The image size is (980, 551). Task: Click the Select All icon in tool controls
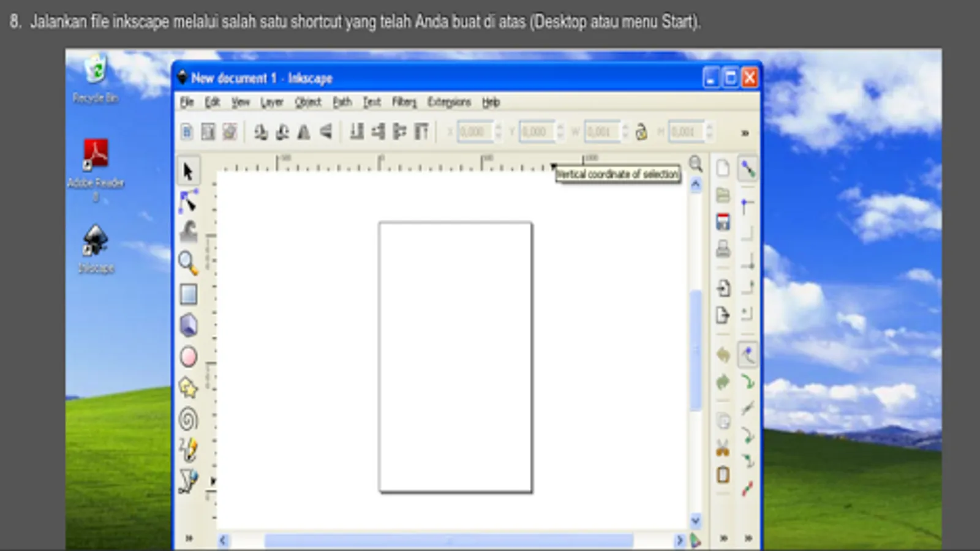coord(187,132)
